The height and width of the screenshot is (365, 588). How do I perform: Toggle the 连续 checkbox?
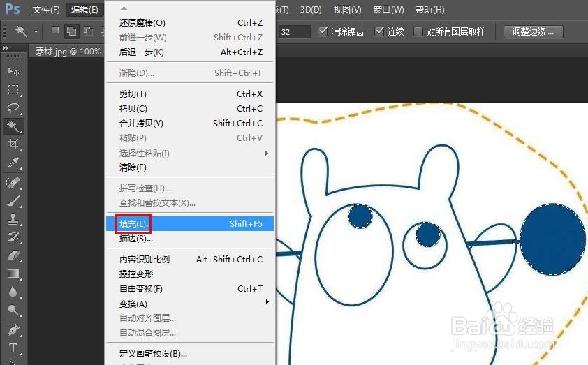[x=379, y=31]
